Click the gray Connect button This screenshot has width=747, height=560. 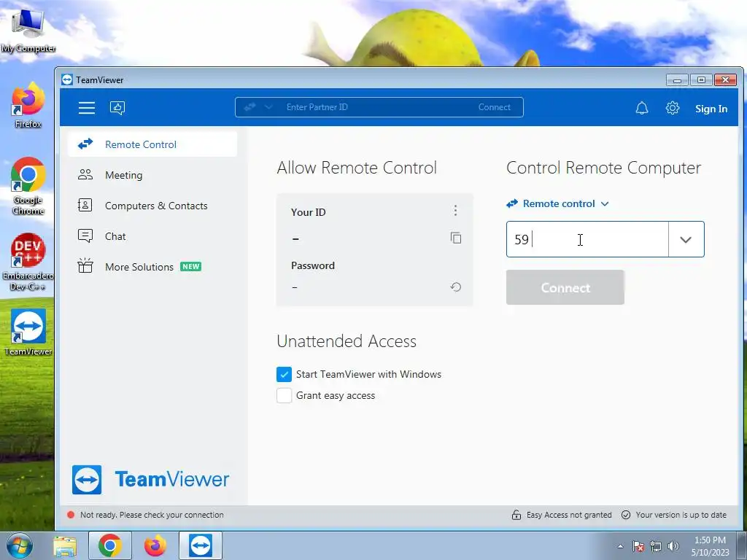(x=565, y=287)
